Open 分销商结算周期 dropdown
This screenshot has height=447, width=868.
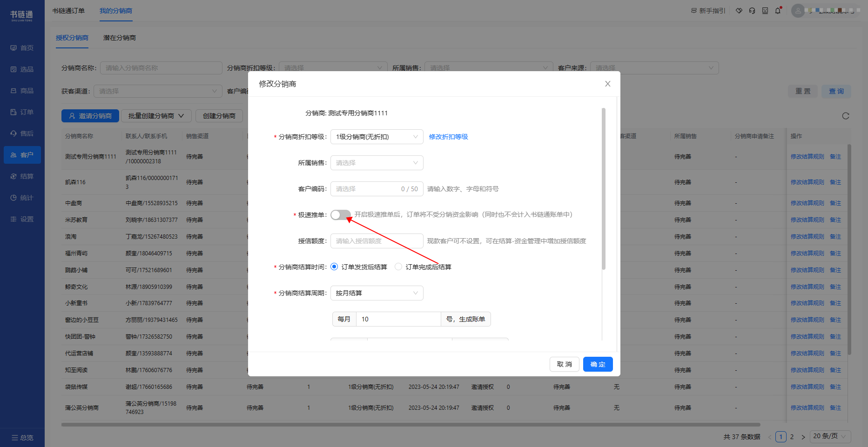tap(377, 293)
